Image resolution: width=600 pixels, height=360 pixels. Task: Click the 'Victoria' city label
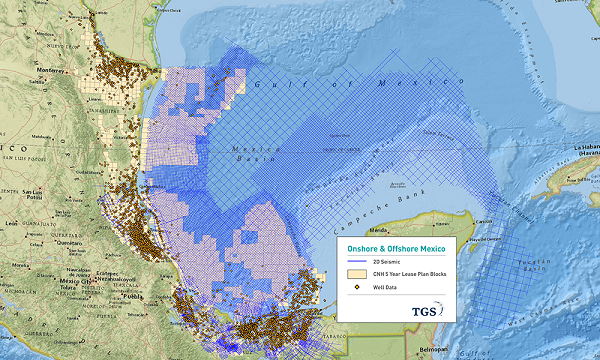(x=120, y=138)
